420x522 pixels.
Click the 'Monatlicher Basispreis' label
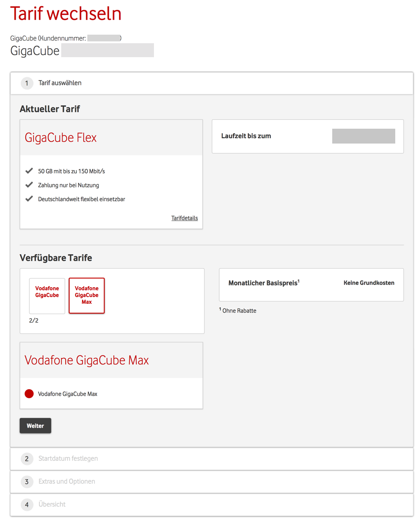pyautogui.click(x=264, y=283)
